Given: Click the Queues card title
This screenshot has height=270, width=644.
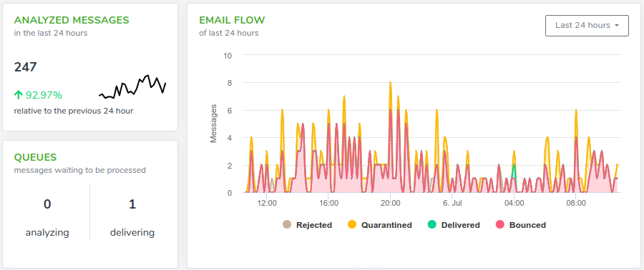Looking at the screenshot, I should 35,157.
